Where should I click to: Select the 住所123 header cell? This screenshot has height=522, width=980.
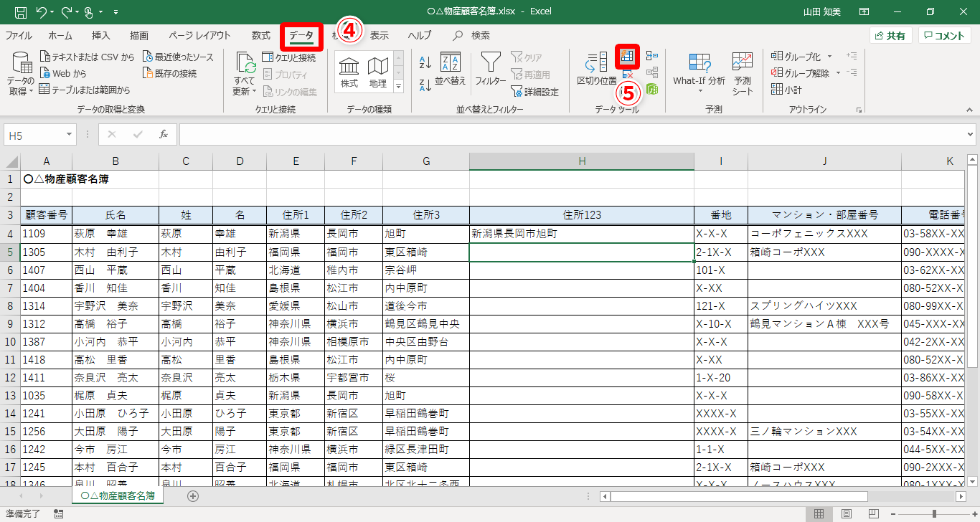(582, 214)
